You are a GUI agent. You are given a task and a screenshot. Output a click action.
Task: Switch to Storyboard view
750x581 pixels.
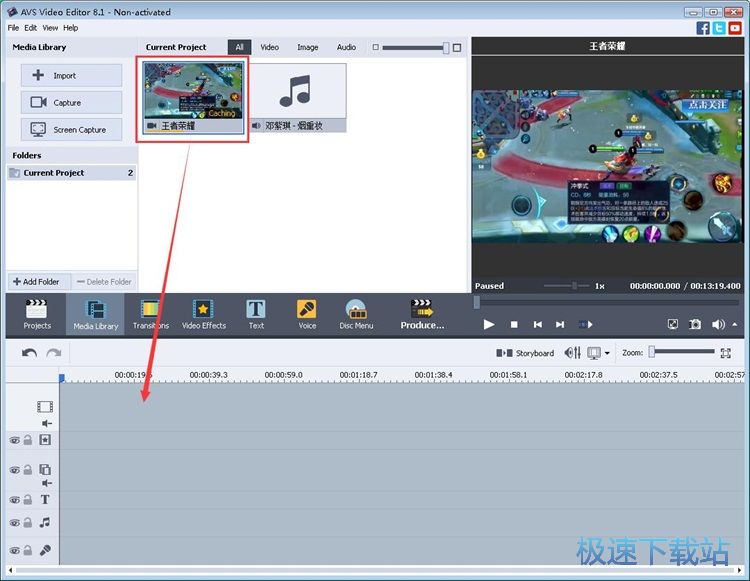[525, 353]
